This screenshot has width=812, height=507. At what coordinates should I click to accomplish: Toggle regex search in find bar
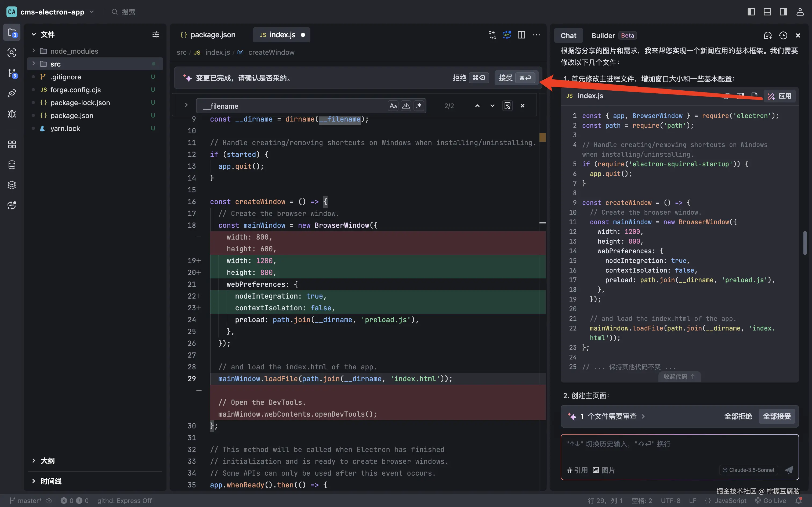pyautogui.click(x=419, y=106)
